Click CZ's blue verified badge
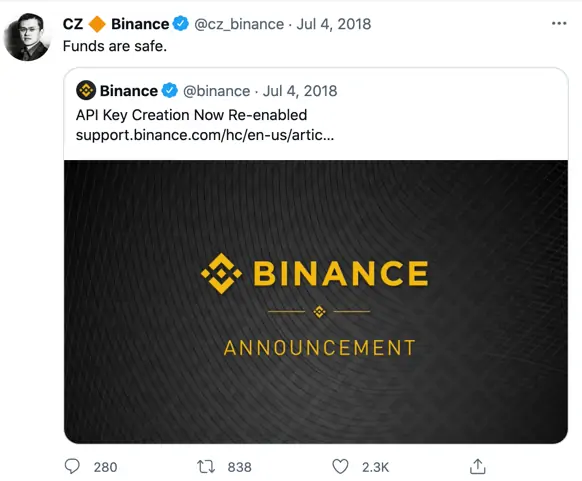The height and width of the screenshot is (481, 582). [x=181, y=24]
